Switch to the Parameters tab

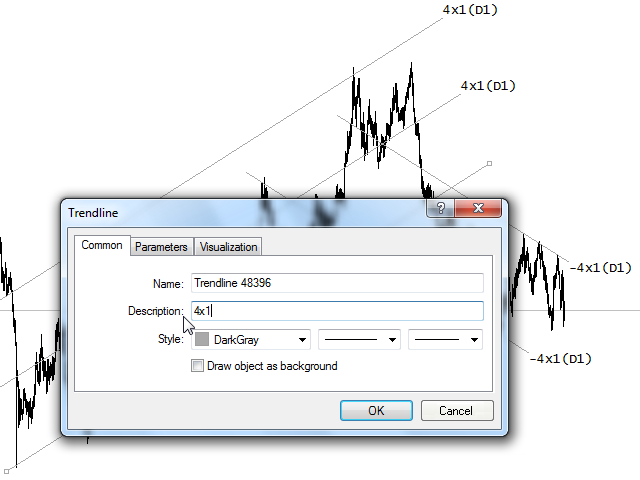[x=161, y=247]
